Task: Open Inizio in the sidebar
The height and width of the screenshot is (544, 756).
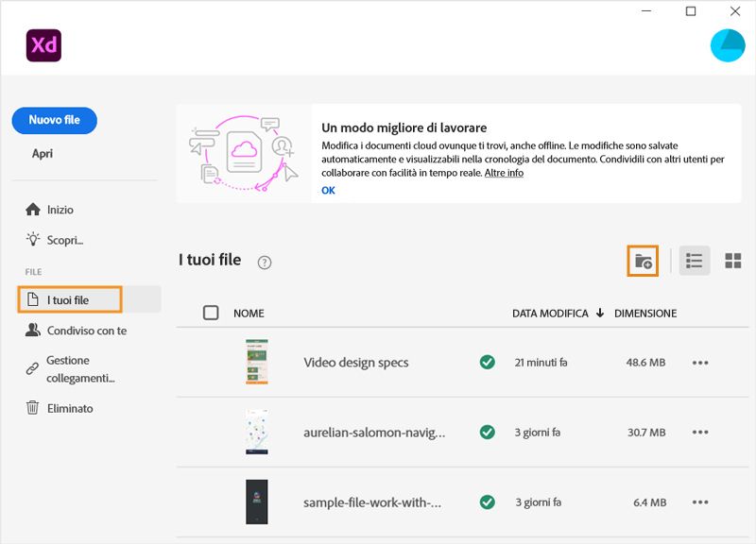Action: click(60, 210)
